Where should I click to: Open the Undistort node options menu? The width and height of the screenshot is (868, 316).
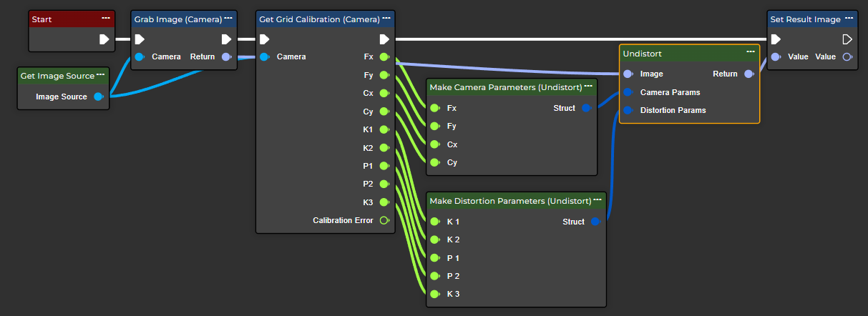click(x=750, y=51)
